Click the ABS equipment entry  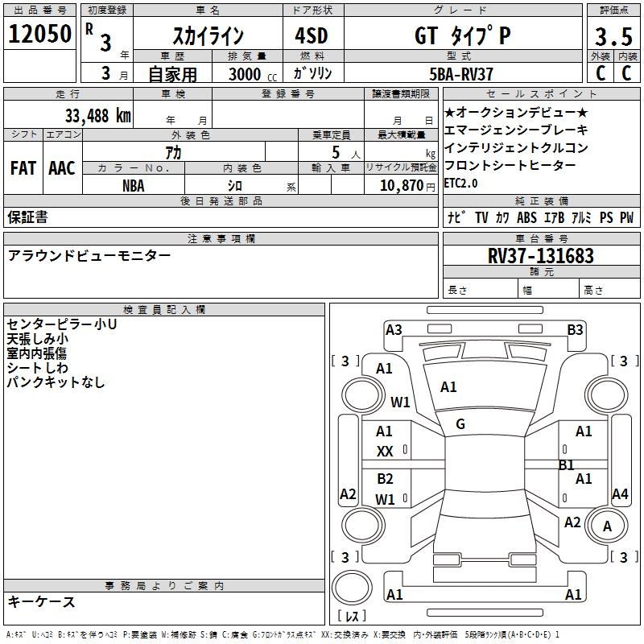click(x=526, y=217)
